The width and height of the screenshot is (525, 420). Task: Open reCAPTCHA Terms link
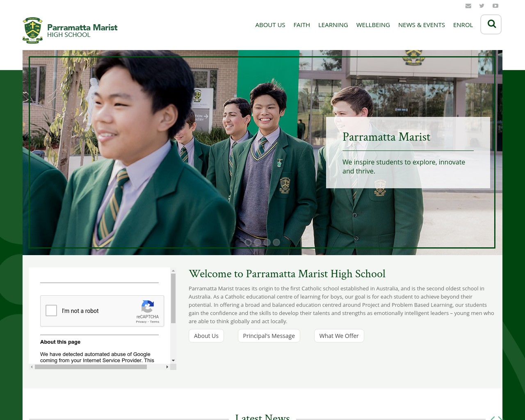click(155, 322)
